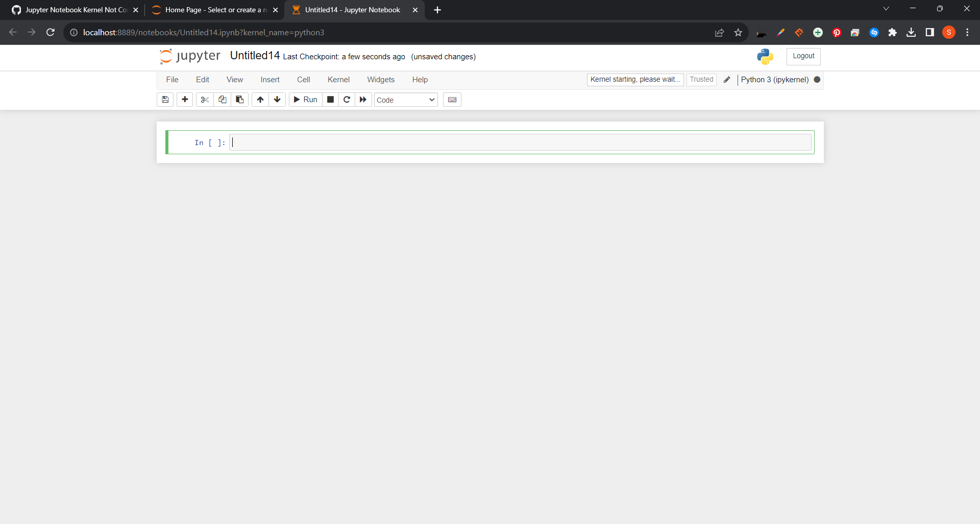The image size is (980, 524).
Task: Open the Widgets menu
Action: pos(381,80)
